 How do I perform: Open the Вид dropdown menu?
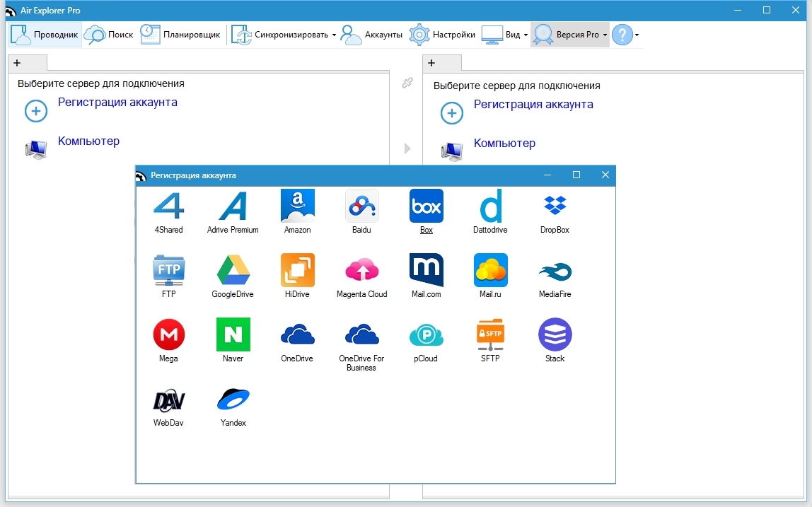pos(526,35)
